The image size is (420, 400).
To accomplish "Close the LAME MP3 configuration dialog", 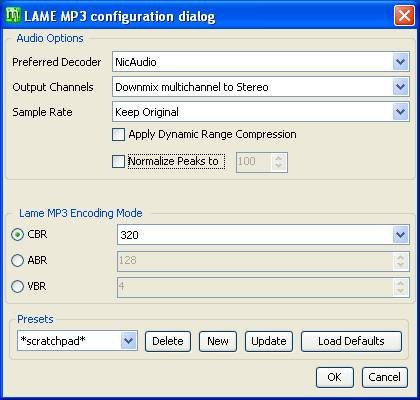I will coord(404,16).
